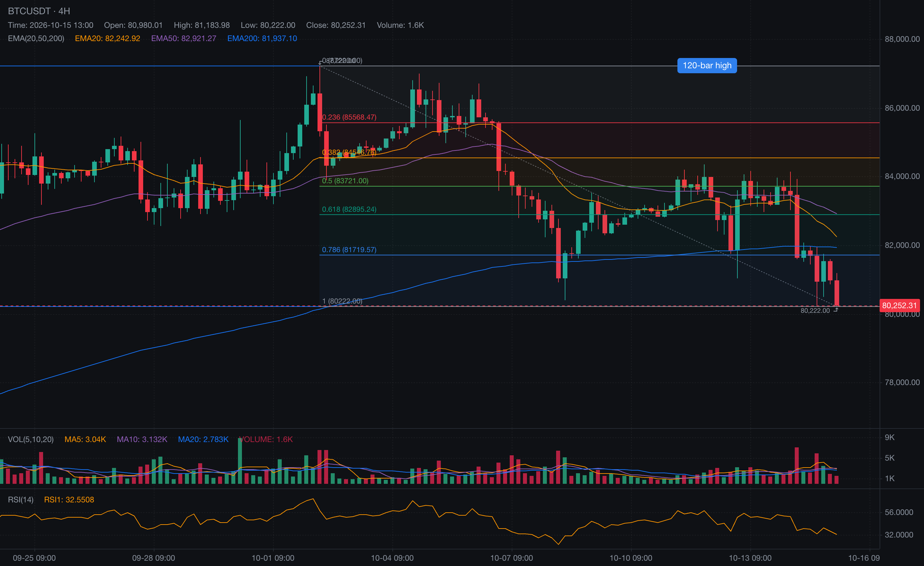Click the Low: 80,222.00 readout
Image resolution: width=924 pixels, height=566 pixels.
pyautogui.click(x=268, y=25)
